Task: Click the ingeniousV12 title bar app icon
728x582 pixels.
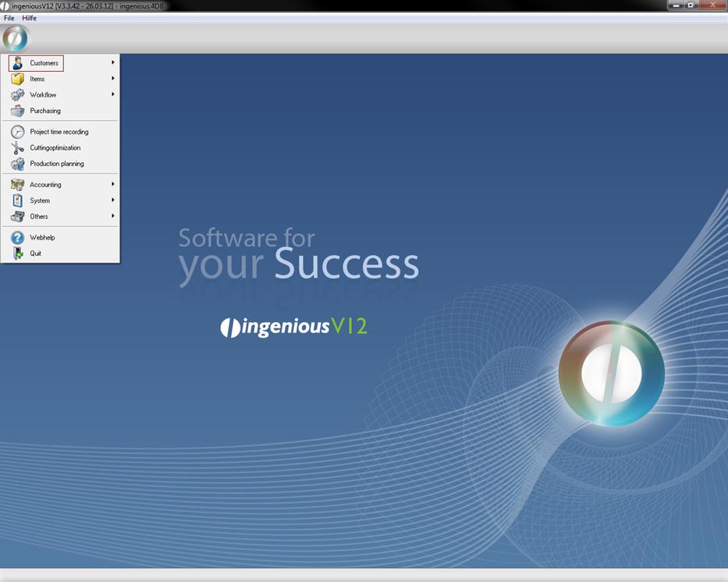Action: coord(5,5)
